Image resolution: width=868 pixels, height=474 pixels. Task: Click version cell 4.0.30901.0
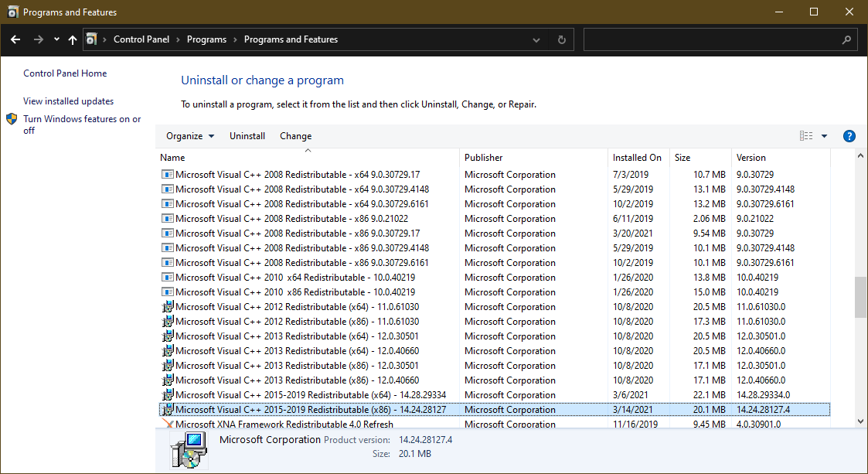pos(758,424)
